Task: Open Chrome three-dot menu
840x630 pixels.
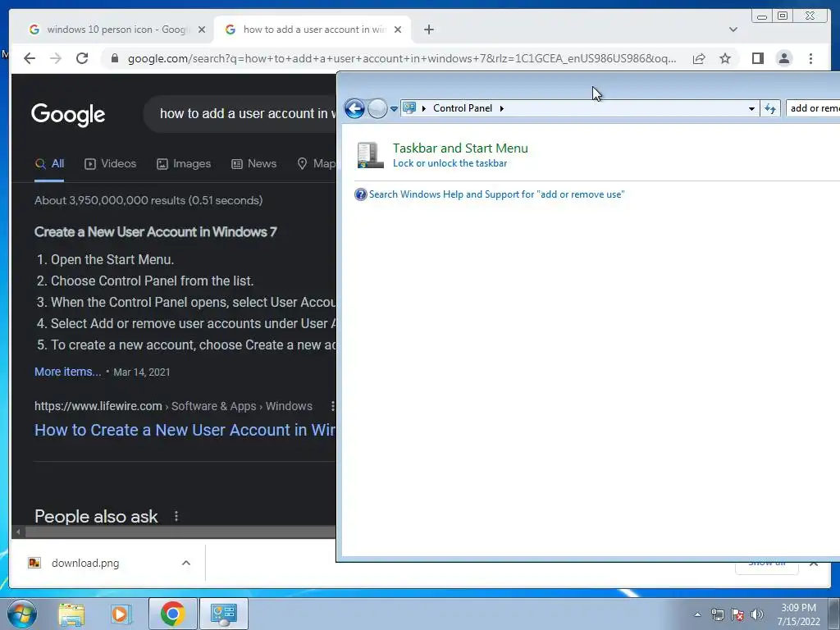Action: (810, 58)
